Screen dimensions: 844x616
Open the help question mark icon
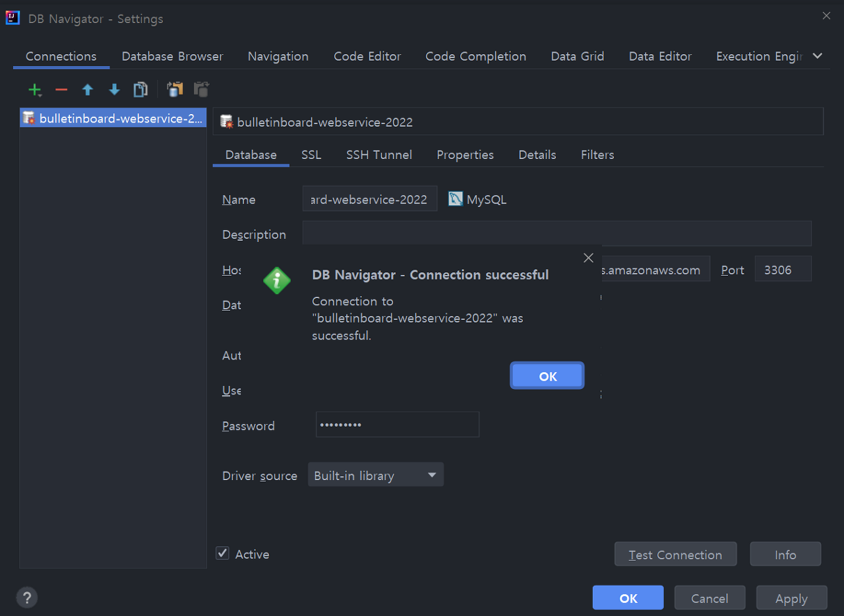click(26, 598)
